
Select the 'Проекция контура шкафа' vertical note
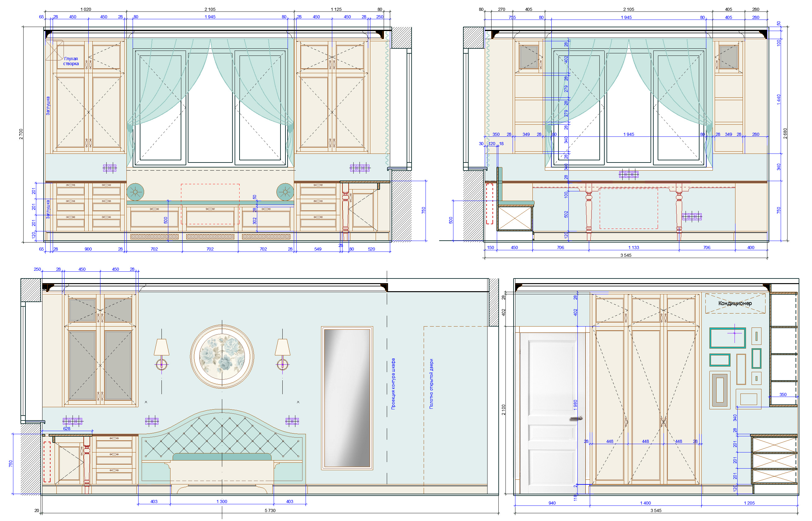click(393, 384)
